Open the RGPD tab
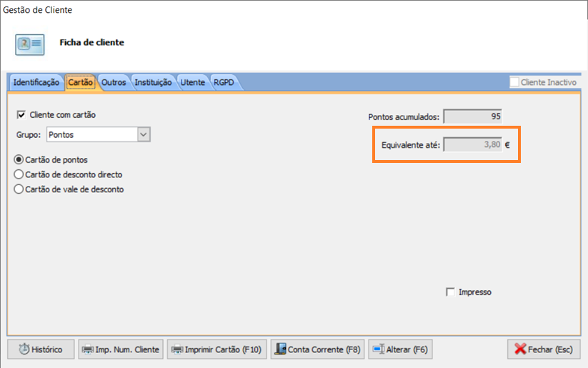The width and height of the screenshot is (588, 368). 224,82
